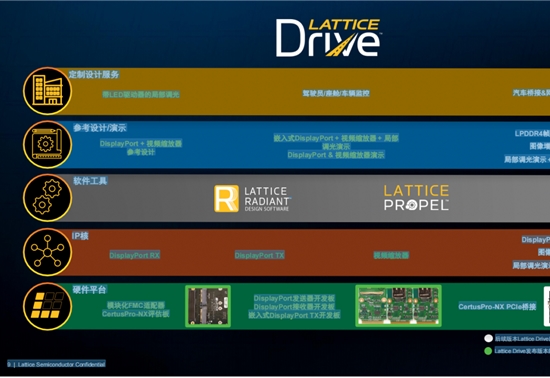Viewport: 550px width, 378px height.
Task: Open the DisplayPort & 视频缩放器演示 link
Action: tap(336, 155)
